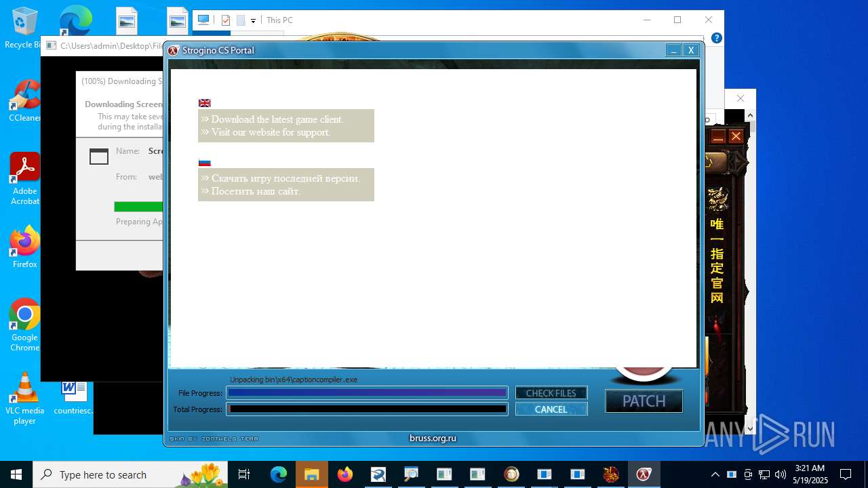This screenshot has height=488, width=868.
Task: Open the This PC quick access toolbar dropdown
Action: click(253, 21)
